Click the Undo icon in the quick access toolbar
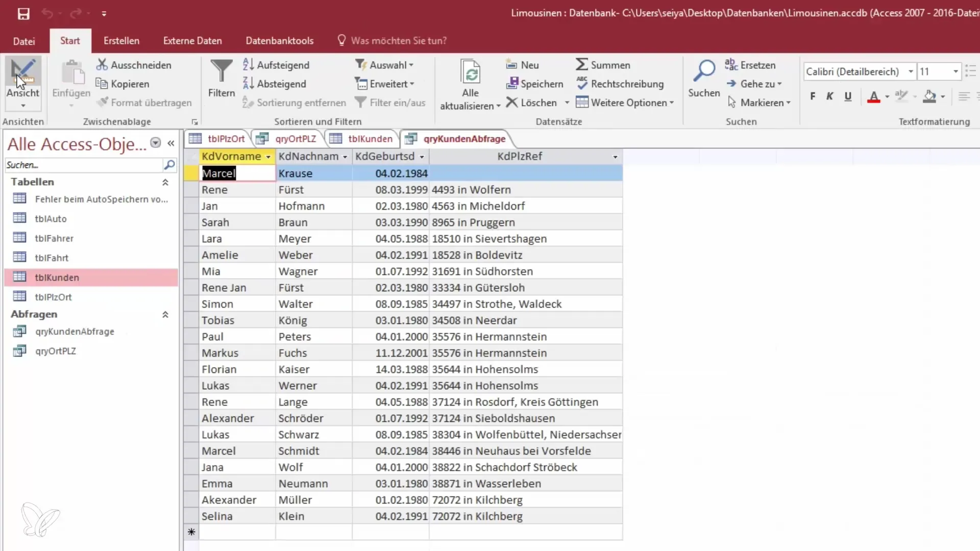This screenshot has height=551, width=980. point(47,14)
